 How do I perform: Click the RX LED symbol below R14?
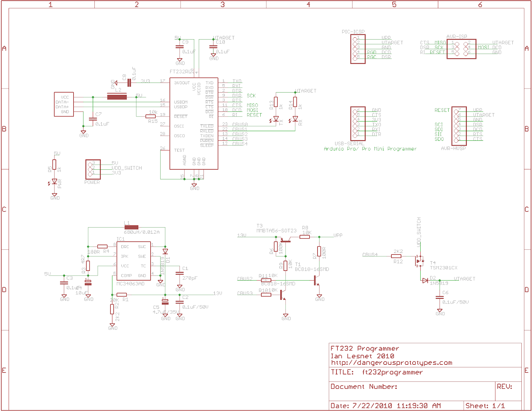295,119
